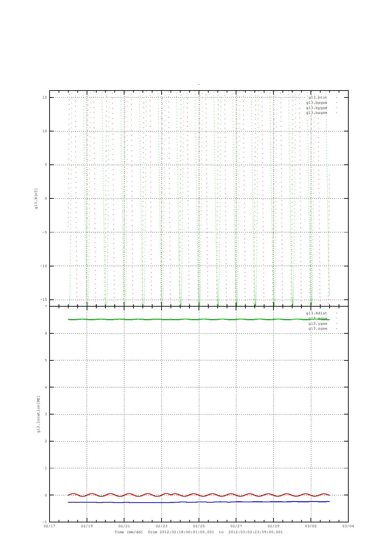Screen dimensions: 392x555
Task: Click the 15 tick on magnetic field axis
Action: point(45,97)
